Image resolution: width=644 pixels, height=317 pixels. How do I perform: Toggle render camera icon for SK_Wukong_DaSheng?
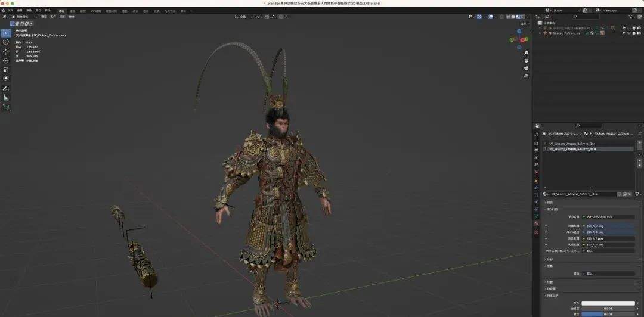pyautogui.click(x=639, y=33)
